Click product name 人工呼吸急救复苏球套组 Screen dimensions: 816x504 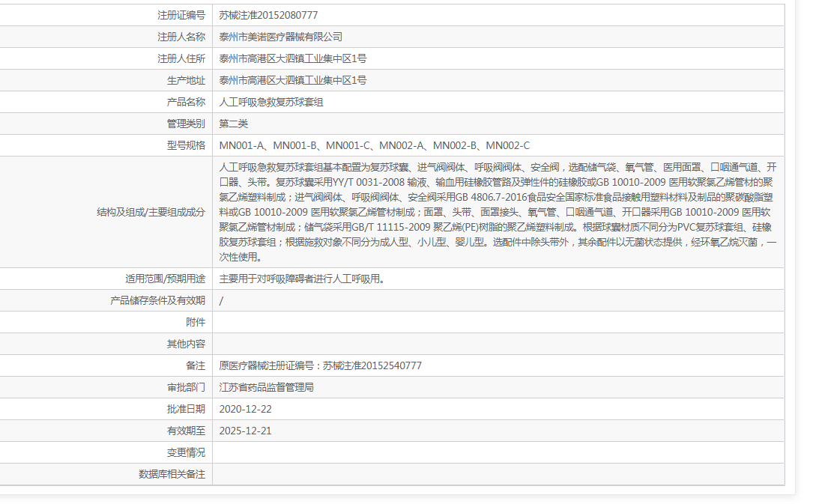point(271,101)
